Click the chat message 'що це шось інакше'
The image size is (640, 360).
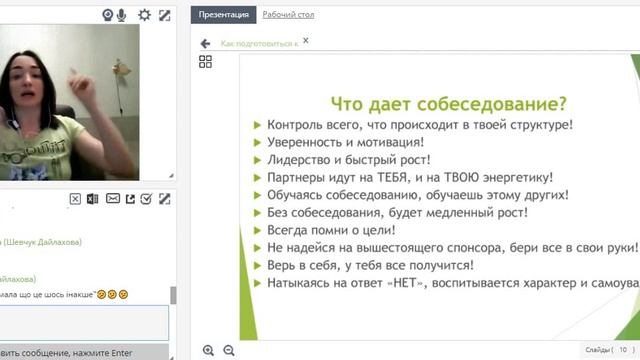[x=57, y=294]
